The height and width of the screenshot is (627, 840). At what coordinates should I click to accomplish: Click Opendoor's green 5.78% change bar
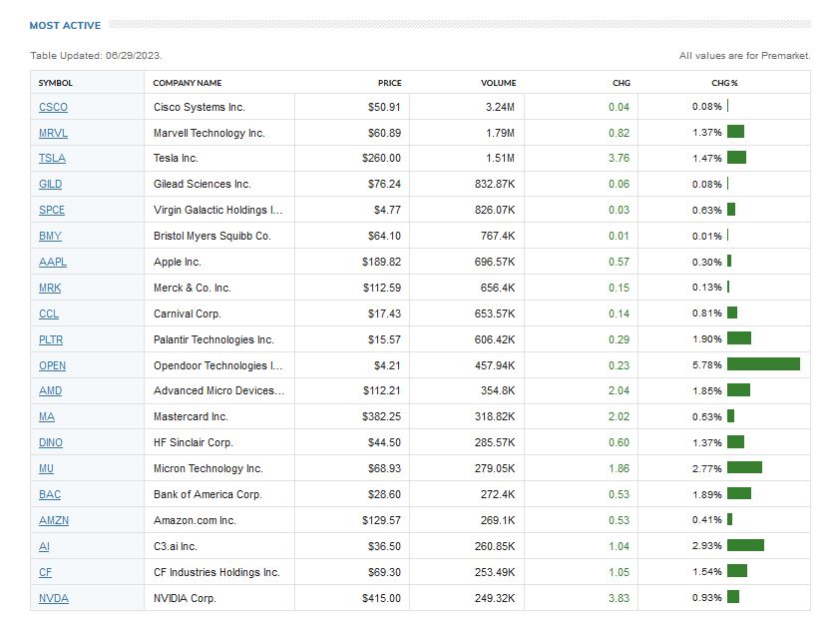(x=763, y=364)
